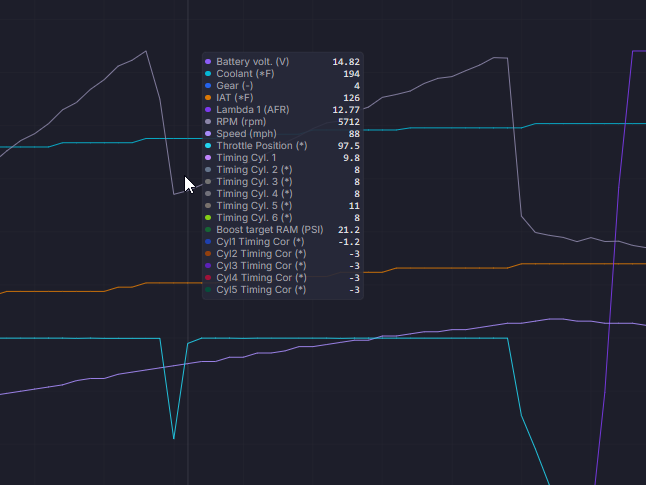Click the Gear blue legend dot
This screenshot has width=646, height=485.
pos(208,86)
